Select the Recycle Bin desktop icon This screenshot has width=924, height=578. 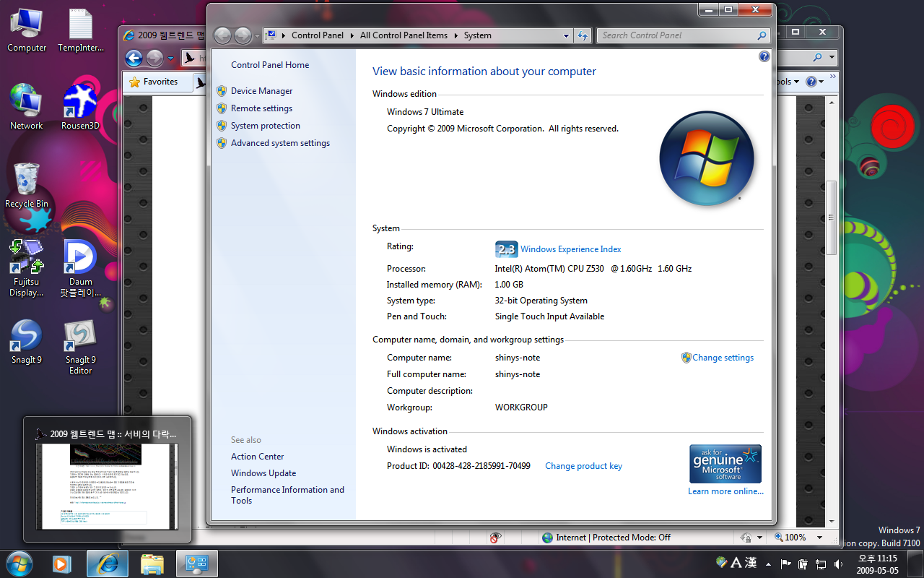point(27,184)
